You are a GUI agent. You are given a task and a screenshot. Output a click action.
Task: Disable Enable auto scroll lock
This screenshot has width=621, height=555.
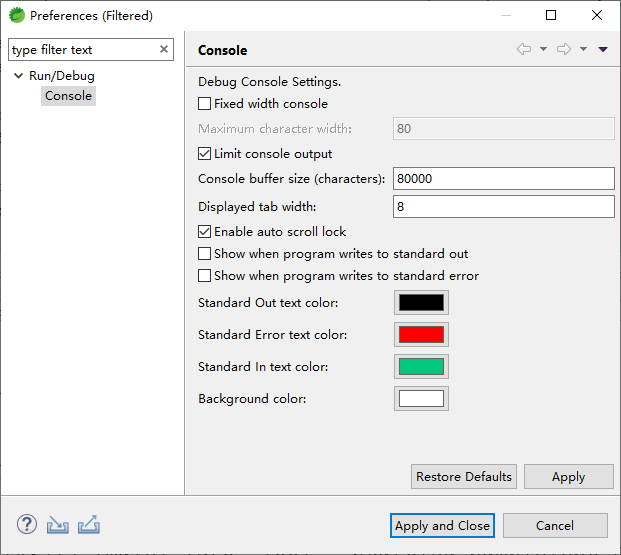tap(204, 232)
